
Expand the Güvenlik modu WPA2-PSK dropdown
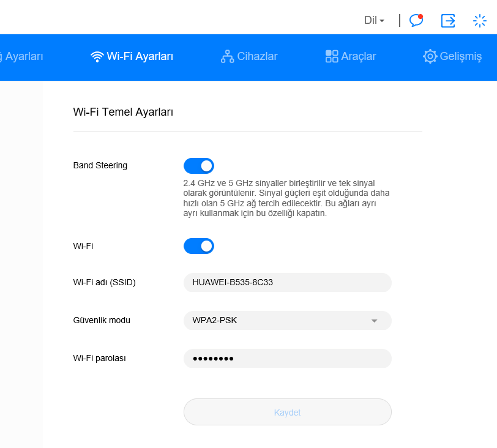287,320
